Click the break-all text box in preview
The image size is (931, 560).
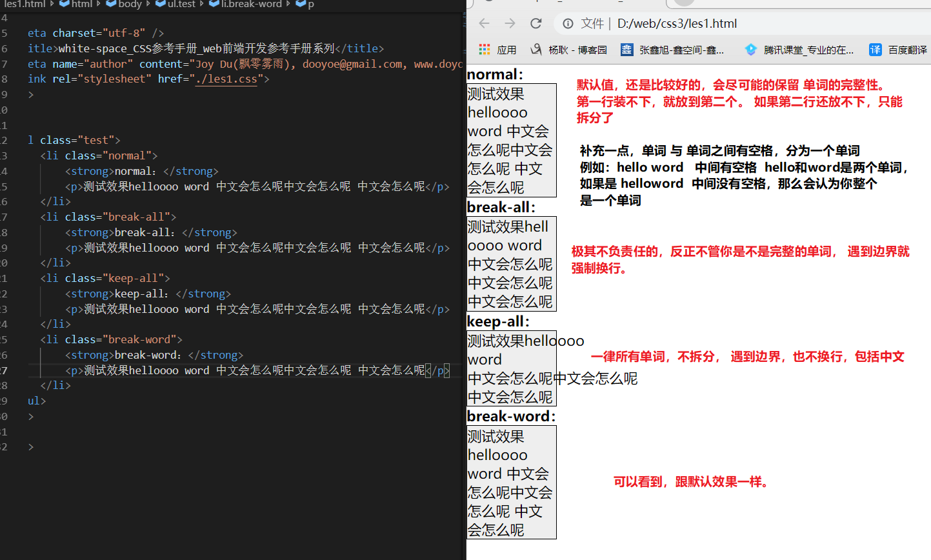pyautogui.click(x=511, y=264)
